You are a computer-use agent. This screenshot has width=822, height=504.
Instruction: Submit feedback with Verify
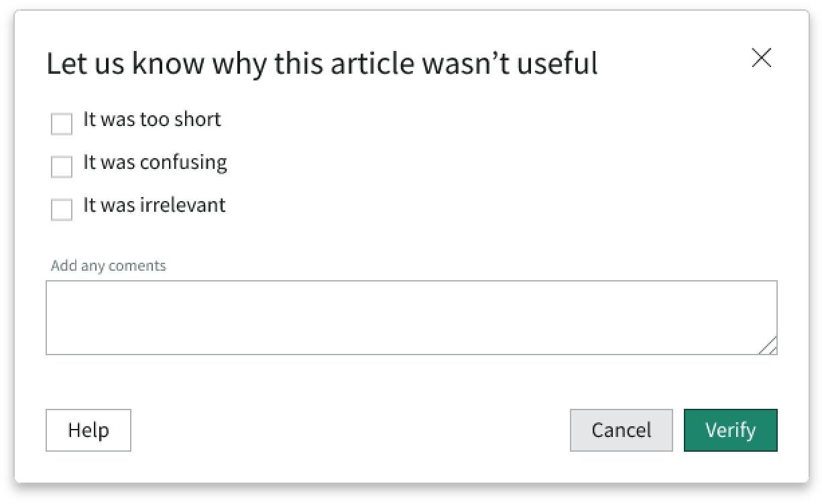point(730,430)
